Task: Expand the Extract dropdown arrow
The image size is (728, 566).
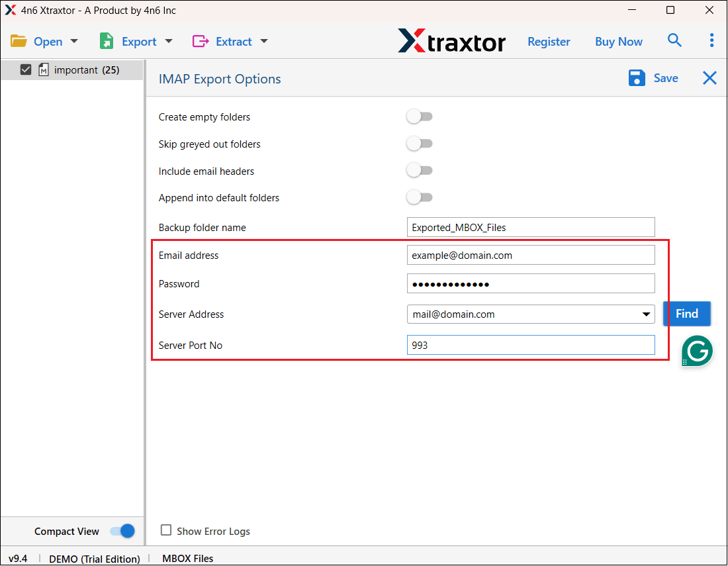Action: (x=264, y=41)
